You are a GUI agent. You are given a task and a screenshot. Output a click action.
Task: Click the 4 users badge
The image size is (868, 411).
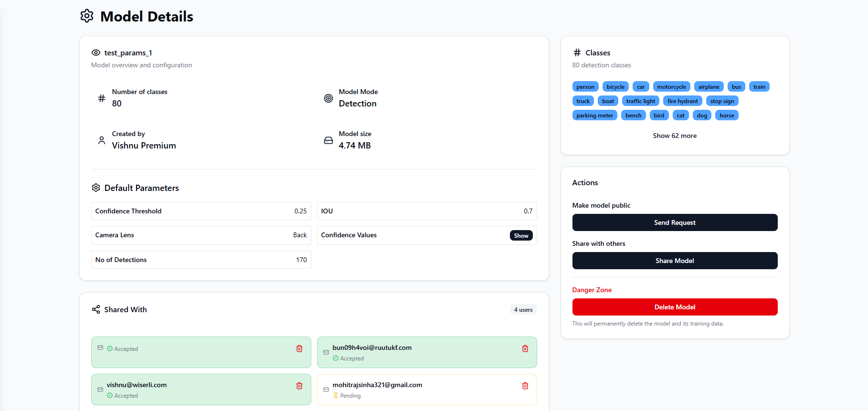(523, 309)
